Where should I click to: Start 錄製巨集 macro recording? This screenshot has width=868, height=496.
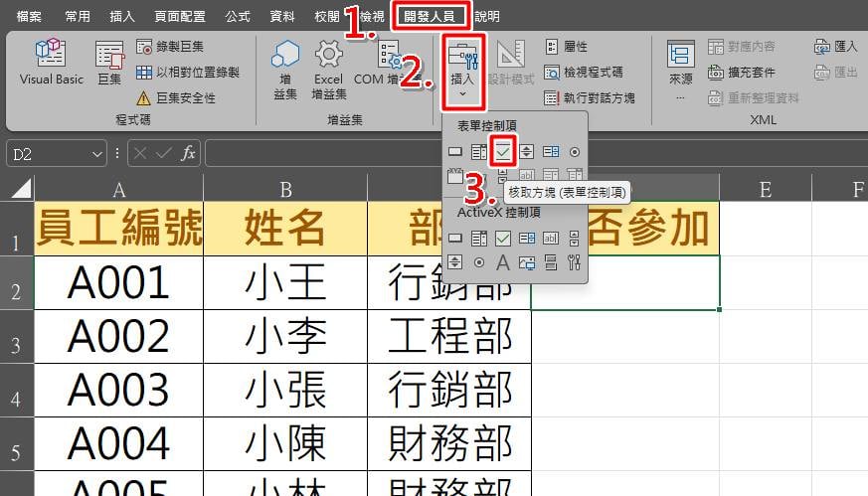[170, 47]
